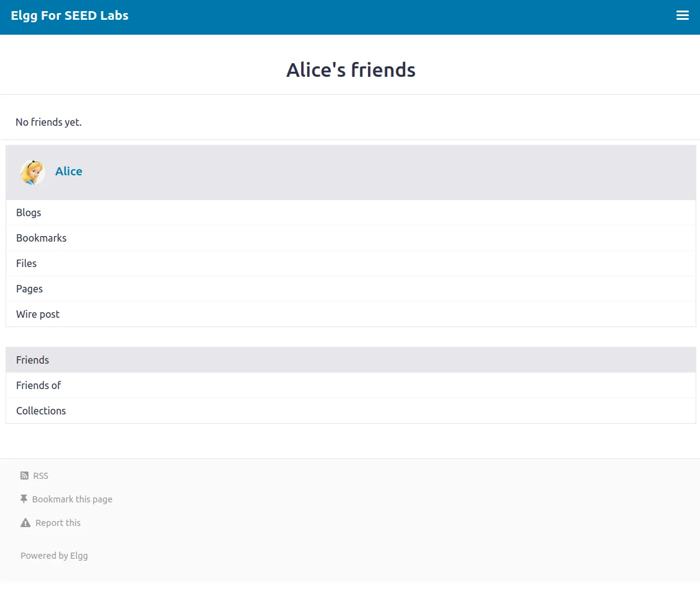Screen dimensions: 700x591
Task: Click Report this link
Action: [58, 523]
